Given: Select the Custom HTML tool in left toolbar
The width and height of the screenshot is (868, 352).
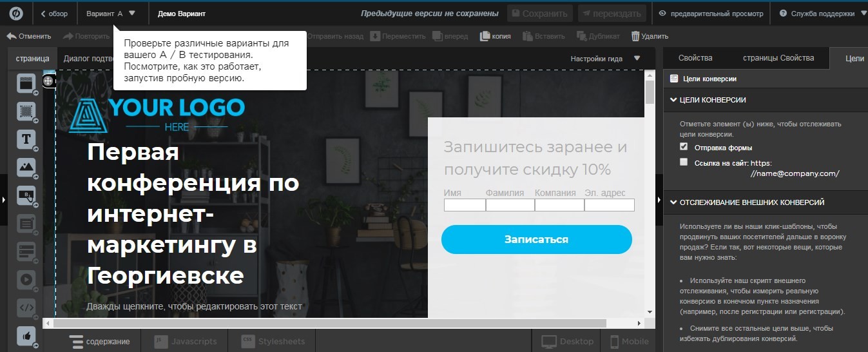Looking at the screenshot, I should 26,308.
